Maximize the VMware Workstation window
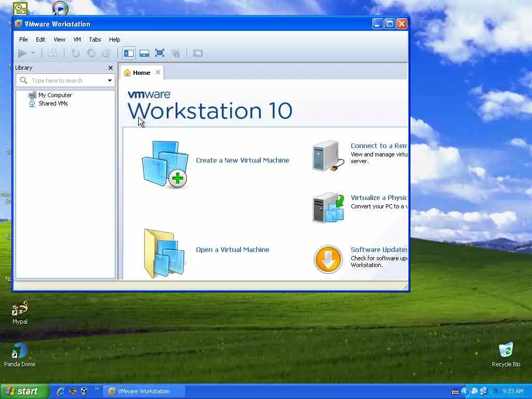Screen dimensions: 532x399 390,24
